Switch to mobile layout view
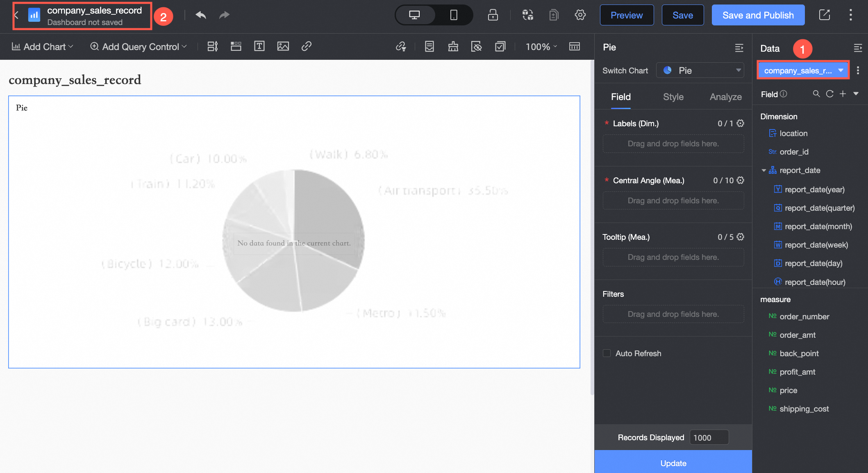This screenshot has width=868, height=473. tap(453, 15)
